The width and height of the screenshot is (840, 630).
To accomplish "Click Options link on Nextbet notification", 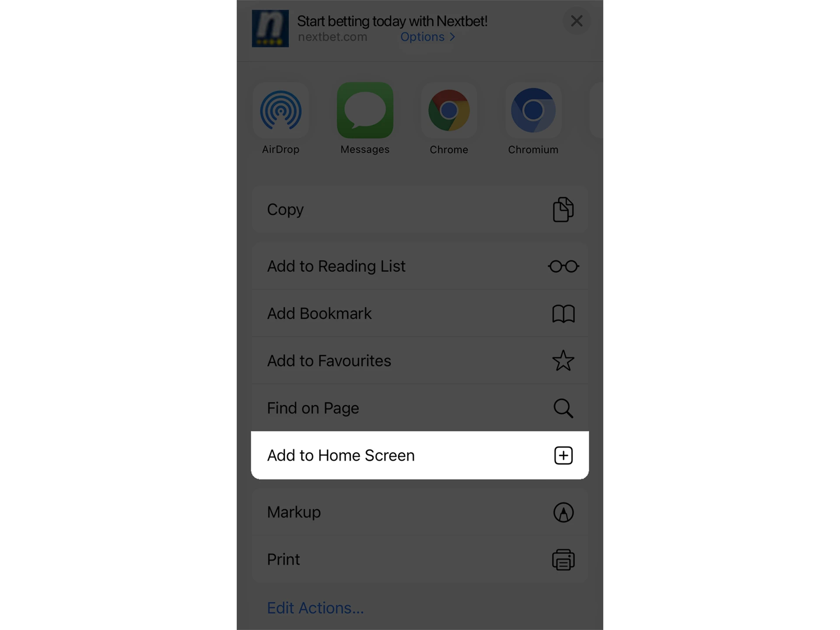I will (429, 36).
